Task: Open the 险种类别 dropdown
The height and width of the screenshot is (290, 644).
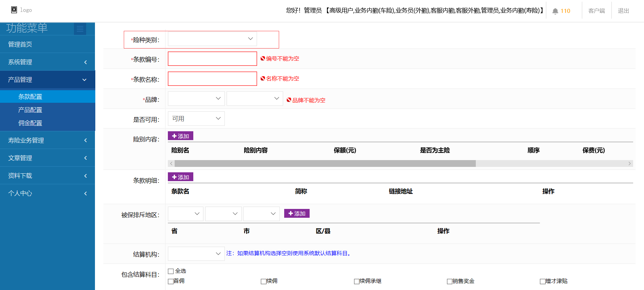Action: pyautogui.click(x=212, y=39)
